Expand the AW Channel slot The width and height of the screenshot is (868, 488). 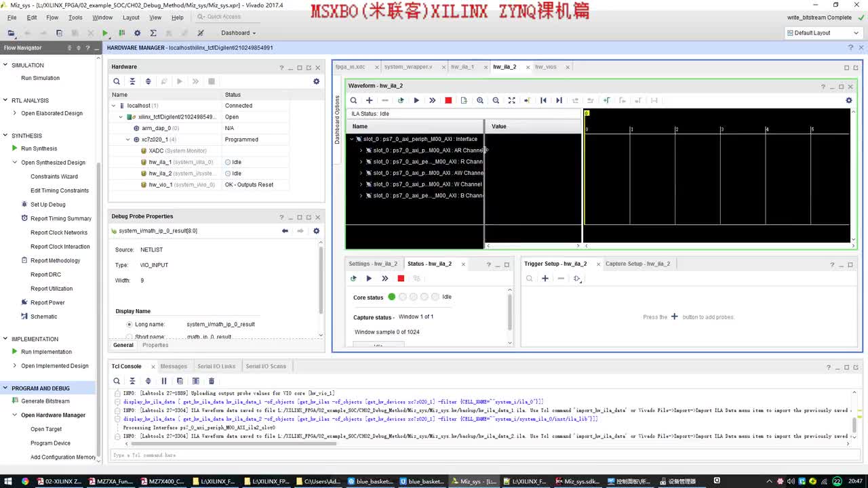click(x=361, y=173)
